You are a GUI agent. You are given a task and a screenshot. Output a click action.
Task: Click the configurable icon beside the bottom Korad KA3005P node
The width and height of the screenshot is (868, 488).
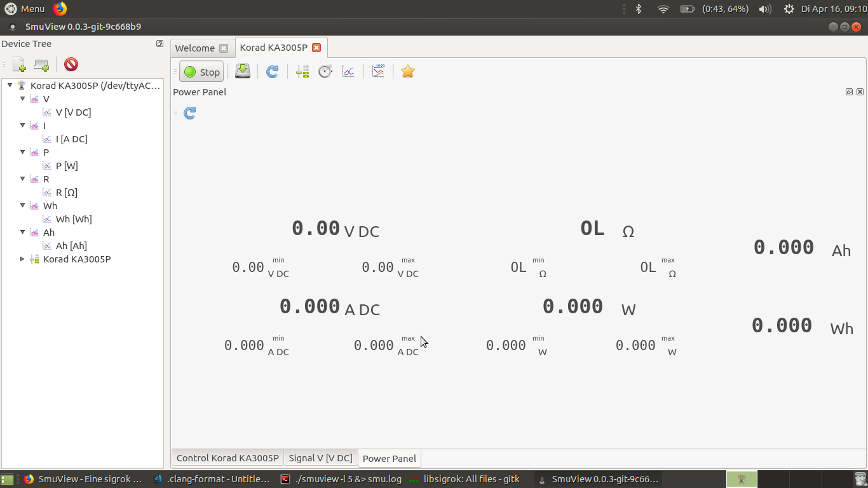pyautogui.click(x=34, y=259)
